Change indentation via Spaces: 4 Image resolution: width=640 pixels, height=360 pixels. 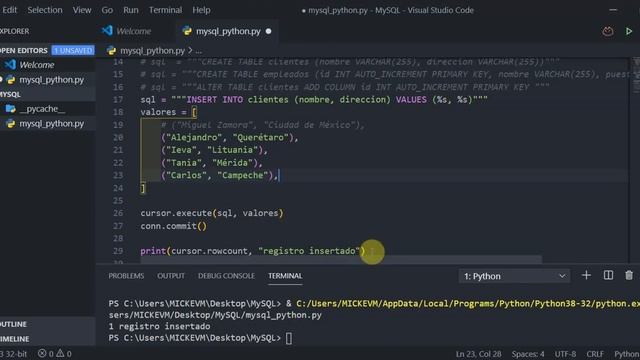[528, 354]
